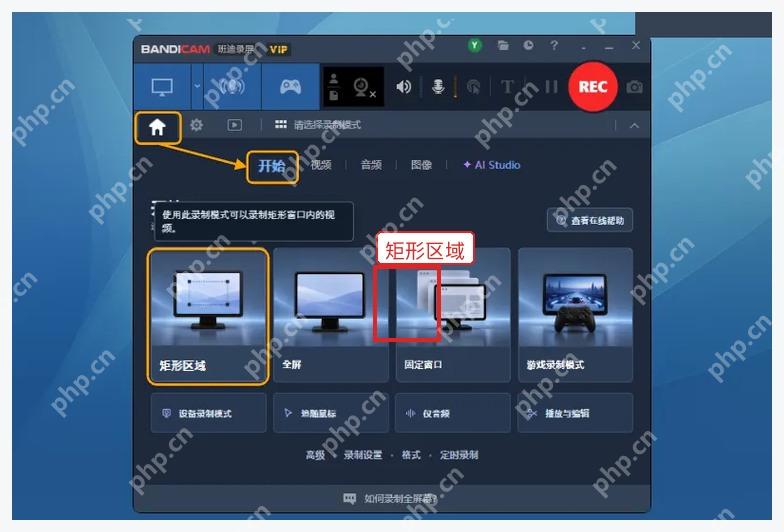Open the video playback list icon

[x=234, y=125]
